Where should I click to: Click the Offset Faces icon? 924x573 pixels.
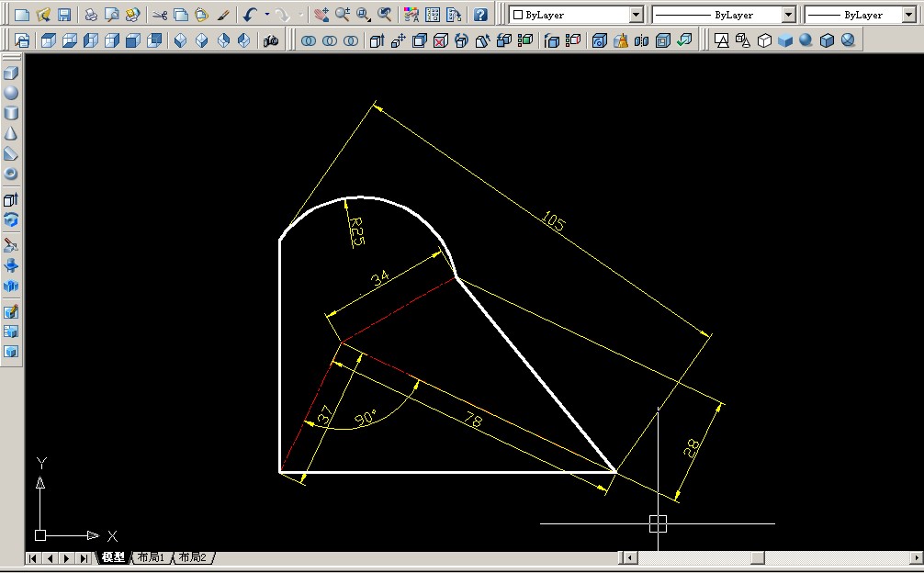click(x=420, y=40)
